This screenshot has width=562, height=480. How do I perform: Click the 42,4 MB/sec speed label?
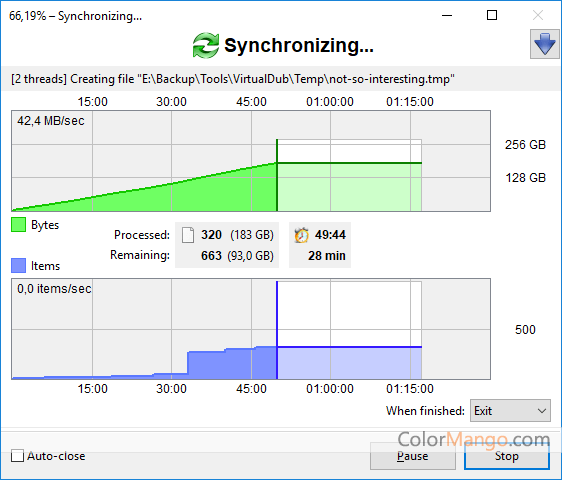(51, 121)
